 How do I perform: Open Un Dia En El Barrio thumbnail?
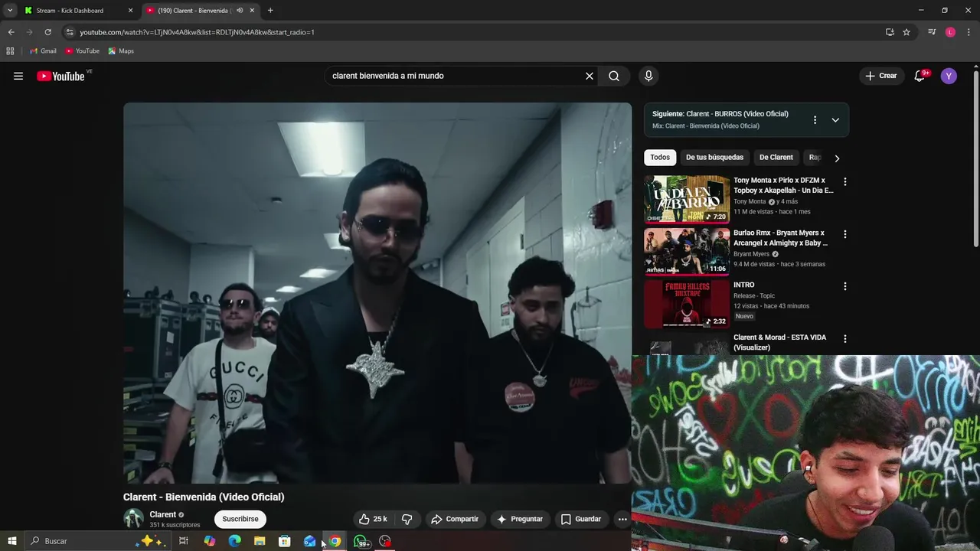point(687,200)
